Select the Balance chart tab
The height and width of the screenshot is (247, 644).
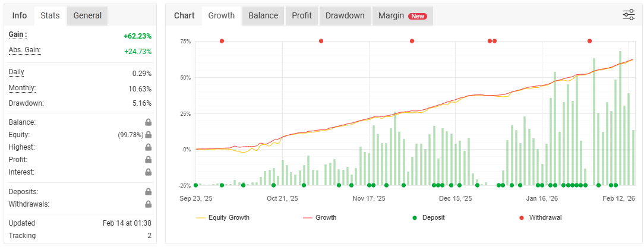pos(263,16)
